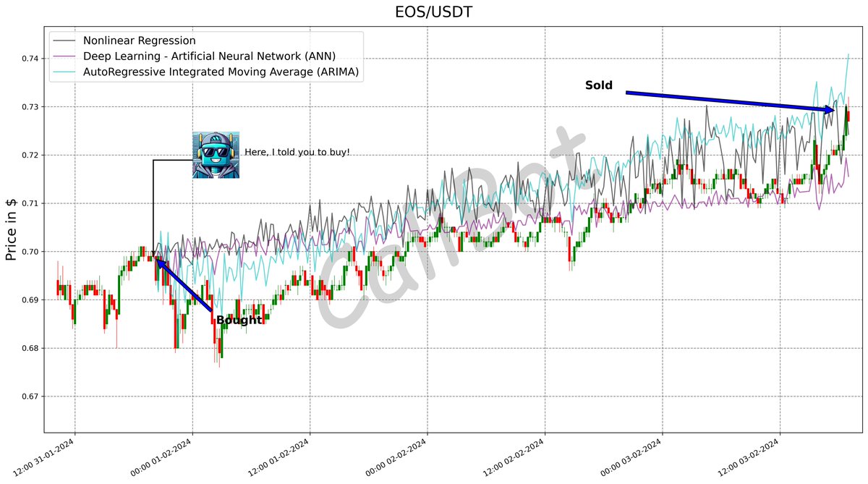Click the 0.70 y-axis tick label

[30, 252]
